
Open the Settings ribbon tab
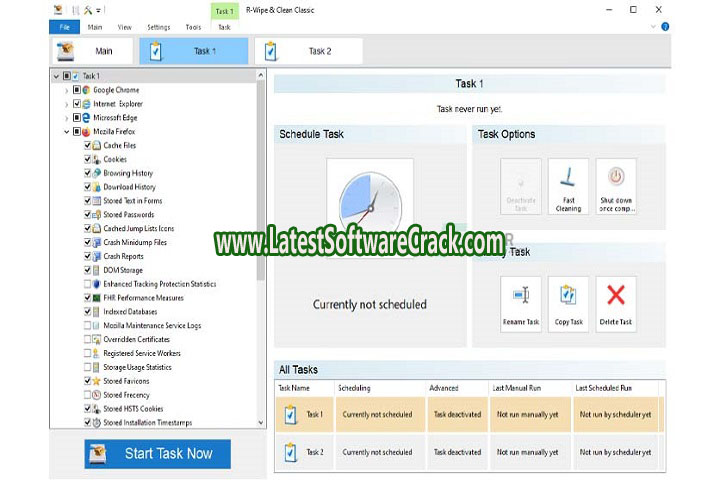(x=158, y=27)
